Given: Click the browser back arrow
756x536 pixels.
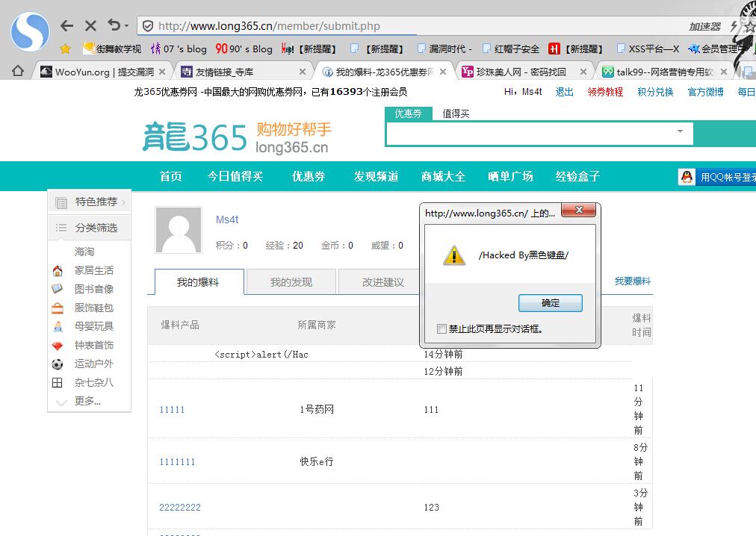Looking at the screenshot, I should (x=67, y=25).
